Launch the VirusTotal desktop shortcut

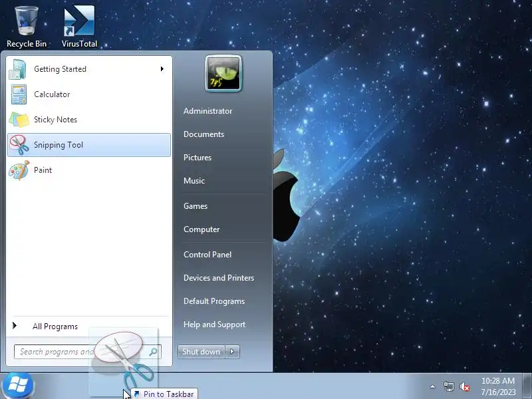[79, 27]
